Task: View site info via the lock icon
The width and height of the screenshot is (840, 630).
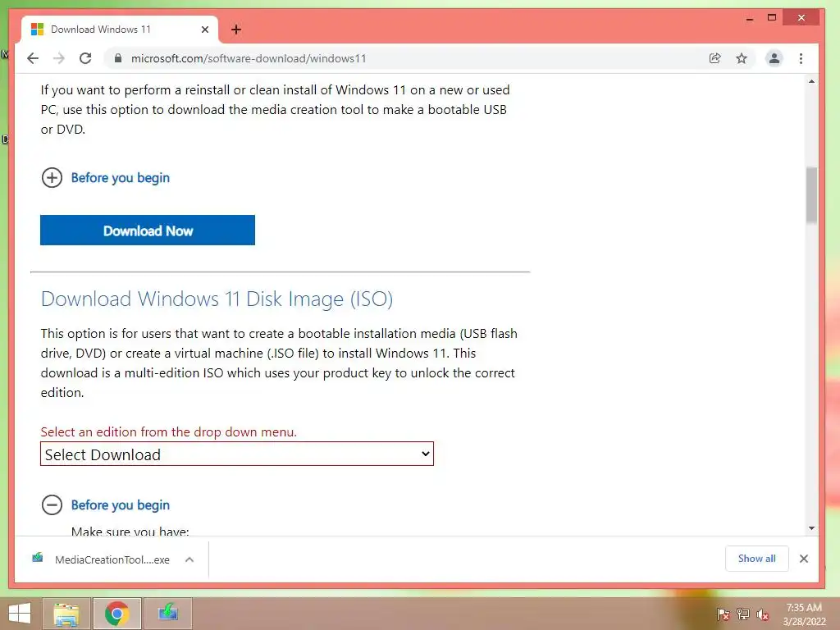Action: click(118, 58)
